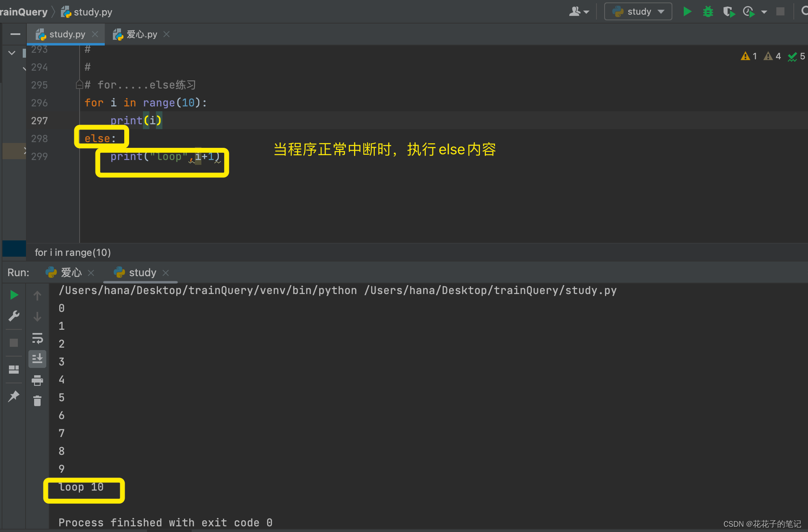808x532 pixels.
Task: Click the print("loop",i+1) statement
Action: [165, 156]
